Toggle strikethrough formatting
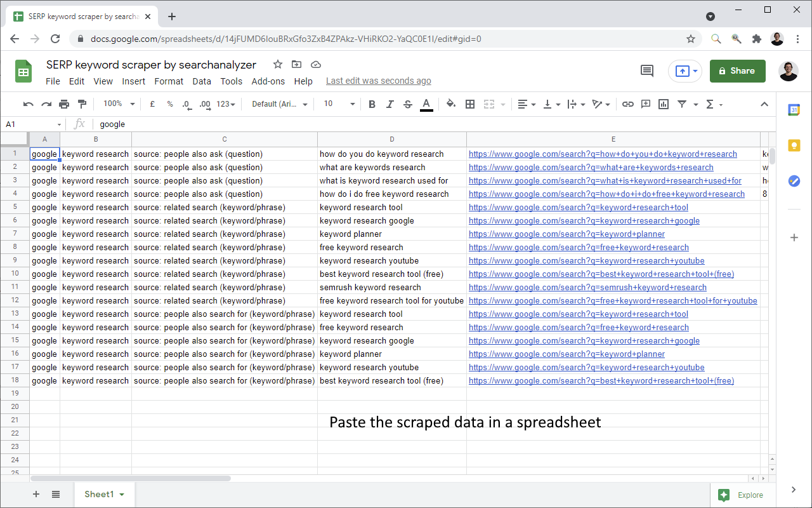This screenshot has width=812, height=508. pos(408,104)
